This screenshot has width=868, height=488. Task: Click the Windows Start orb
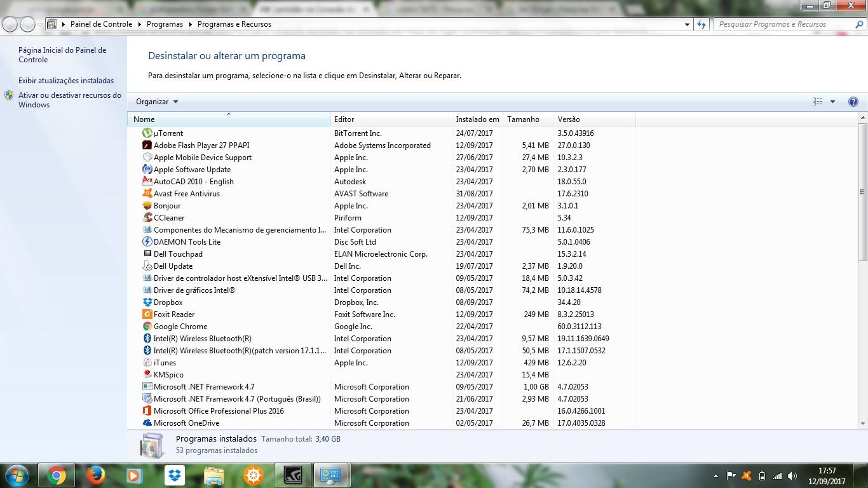(16, 475)
